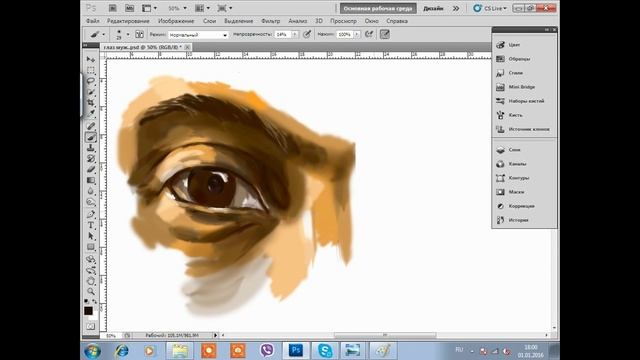Image resolution: width=640 pixels, height=360 pixels.
Task: Select the Brush tool in toolbox
Action: 91,137
